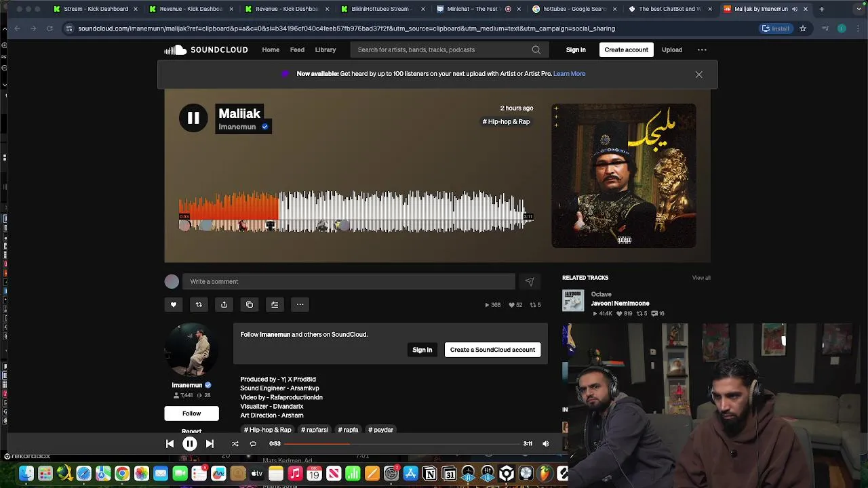Add track to Next up queue
The width and height of the screenshot is (868, 488).
coord(275,304)
